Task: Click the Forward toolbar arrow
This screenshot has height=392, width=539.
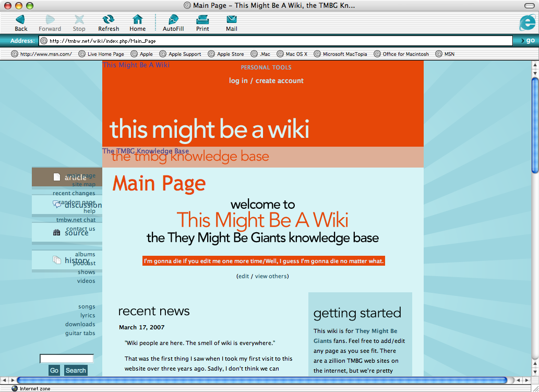Action: point(50,23)
